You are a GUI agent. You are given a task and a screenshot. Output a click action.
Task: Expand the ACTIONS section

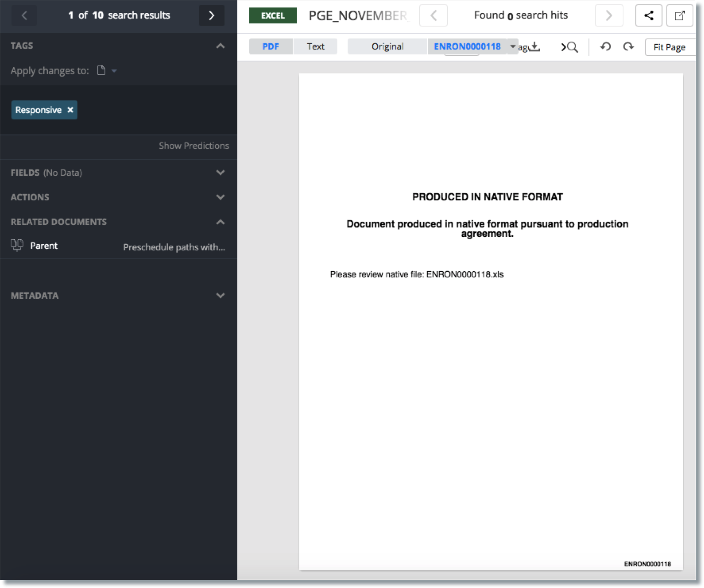click(220, 197)
